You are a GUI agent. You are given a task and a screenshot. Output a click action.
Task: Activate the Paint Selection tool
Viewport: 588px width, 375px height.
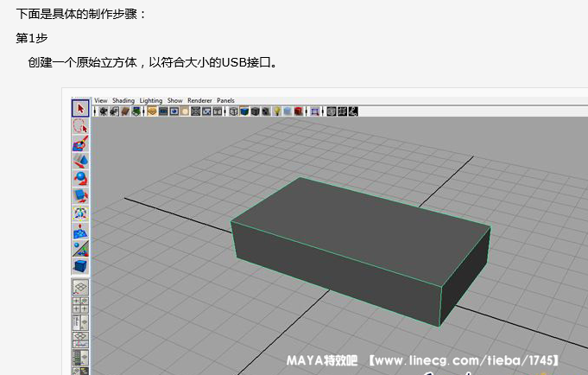(x=79, y=143)
